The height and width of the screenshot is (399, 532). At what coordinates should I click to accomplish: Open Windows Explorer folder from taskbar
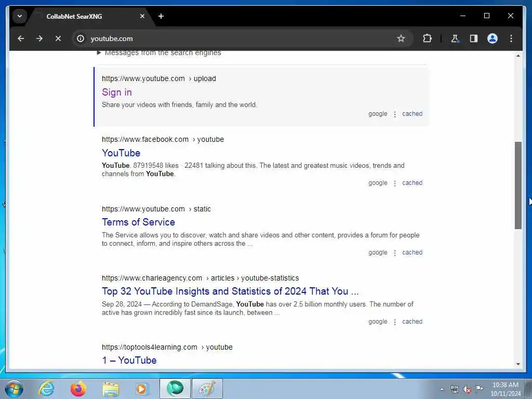111,389
